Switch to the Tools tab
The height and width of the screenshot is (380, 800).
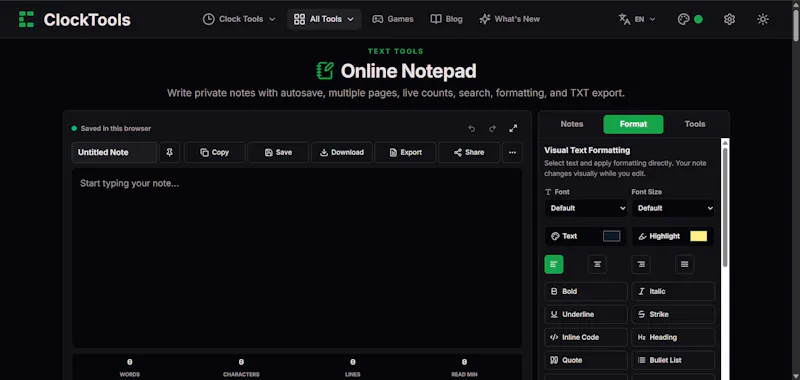[695, 124]
